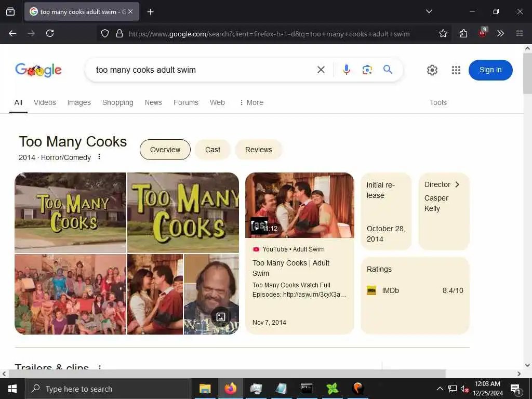Expand the More search filters menu
The image size is (532, 399).
point(251,102)
